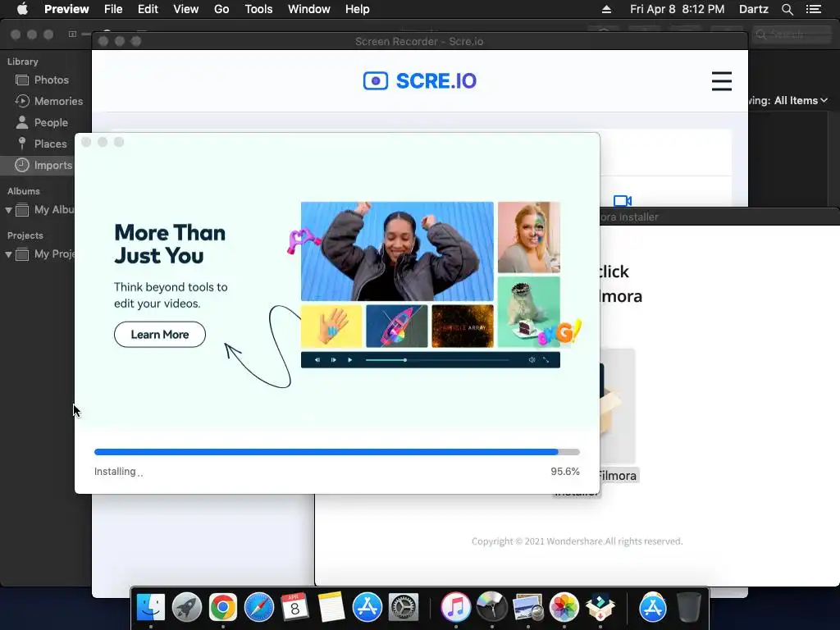
Task: Click the SCRE.IO logo
Action: click(419, 81)
